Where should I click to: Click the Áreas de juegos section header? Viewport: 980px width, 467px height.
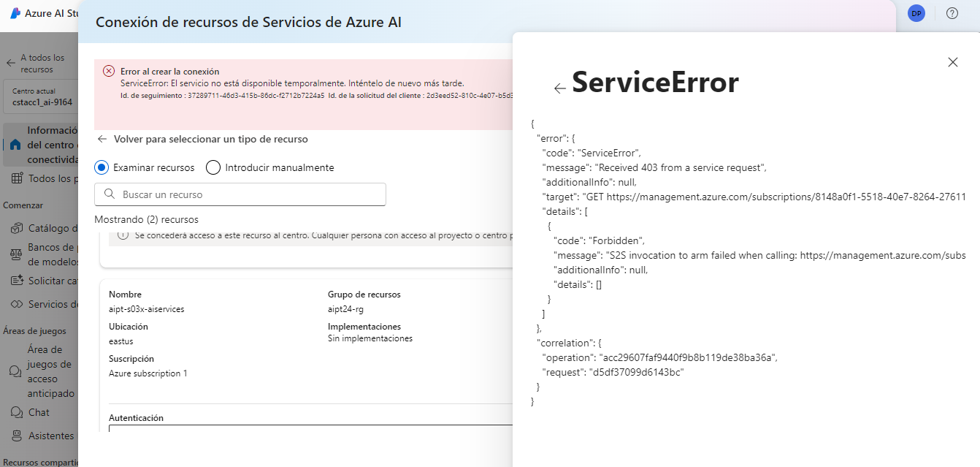coord(34,331)
